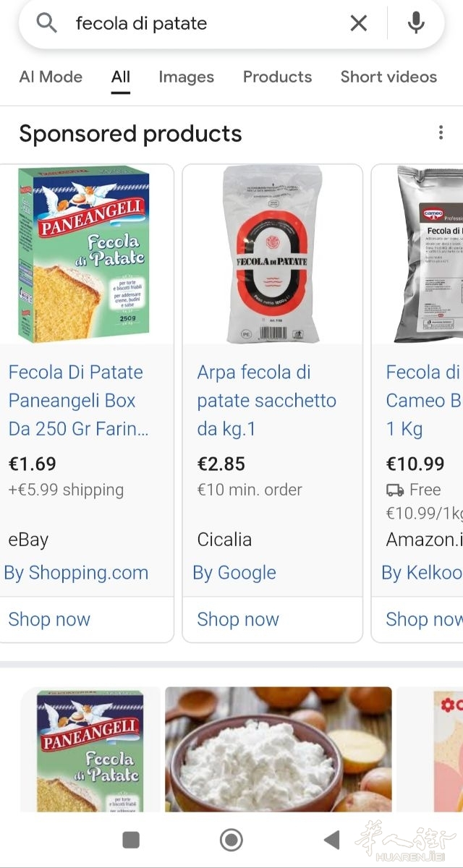Switch to AI Mode tab
Viewport: 463px width, 868px height.
[x=51, y=77]
